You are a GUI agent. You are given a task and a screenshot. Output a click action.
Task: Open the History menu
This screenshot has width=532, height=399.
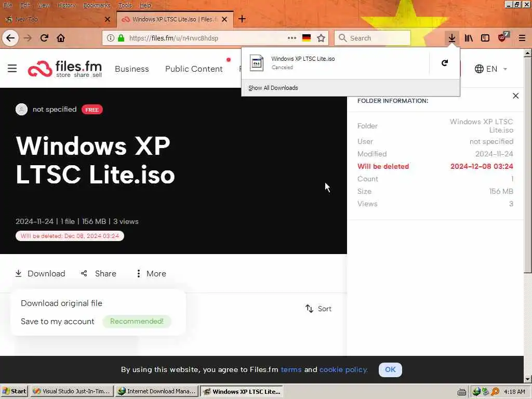66,5
